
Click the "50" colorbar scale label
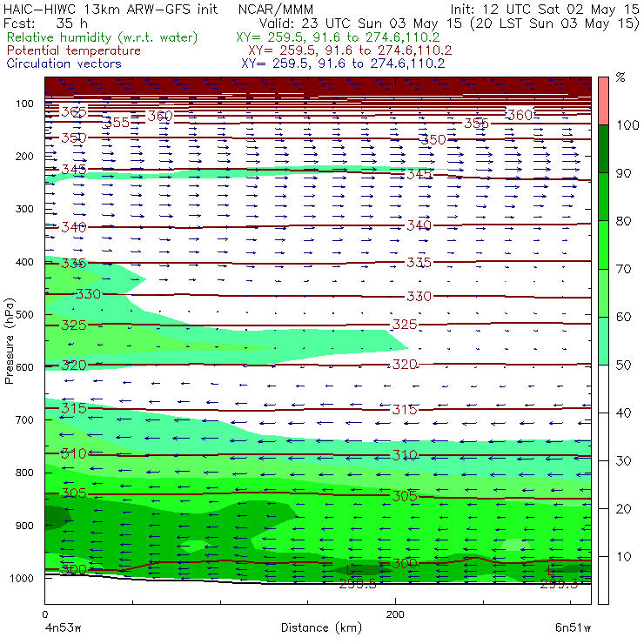623,365
